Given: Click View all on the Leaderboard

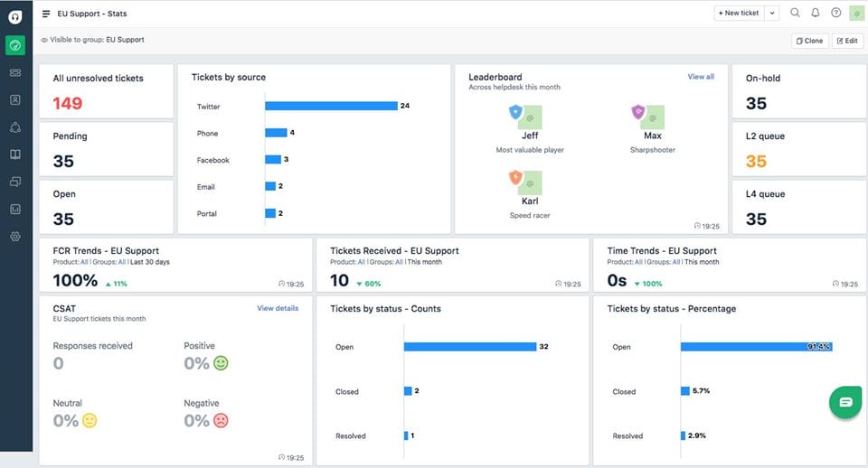Looking at the screenshot, I should [701, 77].
